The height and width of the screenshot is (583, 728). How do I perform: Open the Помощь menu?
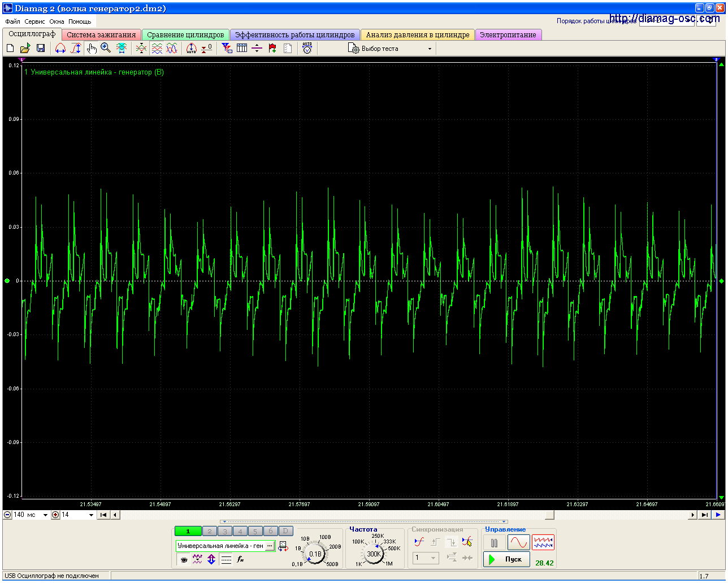click(80, 21)
